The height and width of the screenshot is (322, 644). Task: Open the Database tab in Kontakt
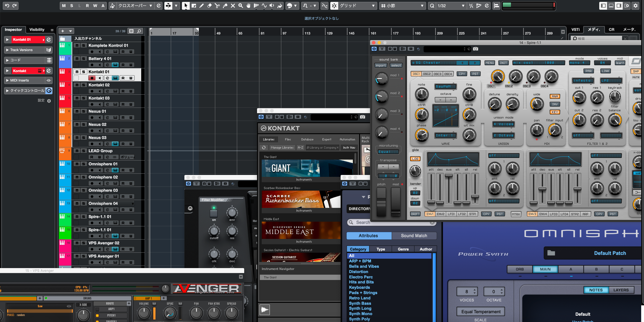[307, 140]
